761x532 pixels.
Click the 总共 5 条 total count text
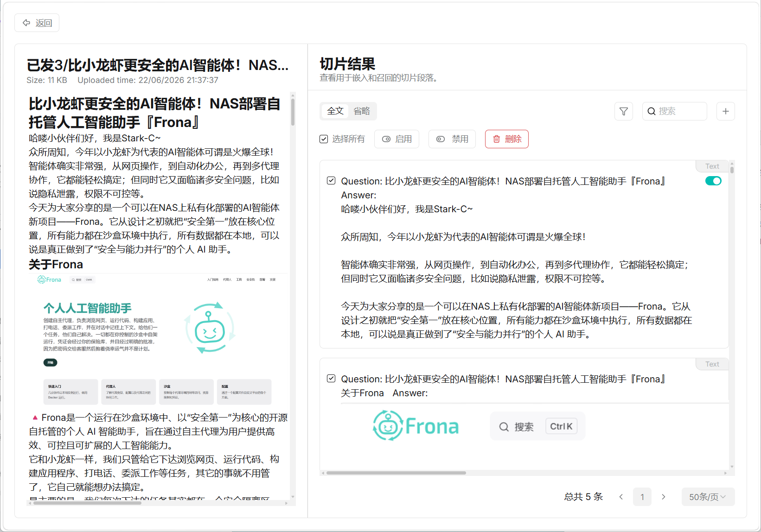pos(583,497)
